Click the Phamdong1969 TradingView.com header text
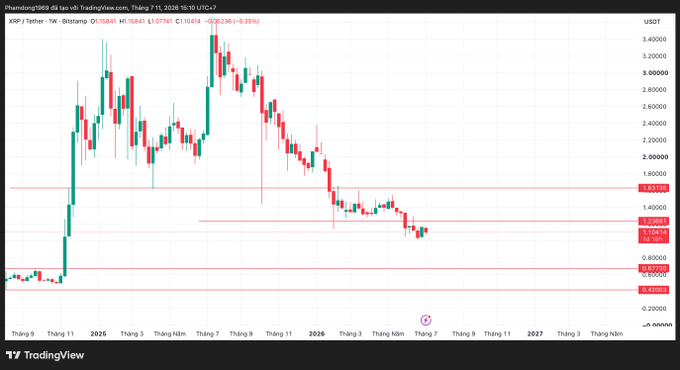The width and height of the screenshot is (680, 370). 111,8
